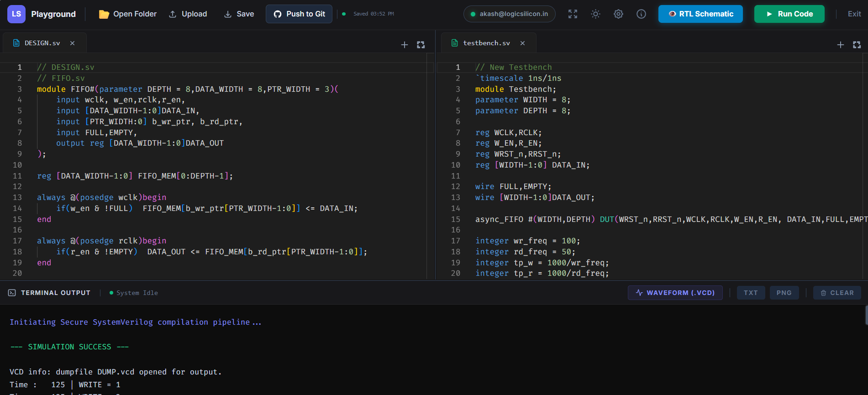
Task: Click the GitHub icon in Push to Git
Action: click(x=277, y=14)
